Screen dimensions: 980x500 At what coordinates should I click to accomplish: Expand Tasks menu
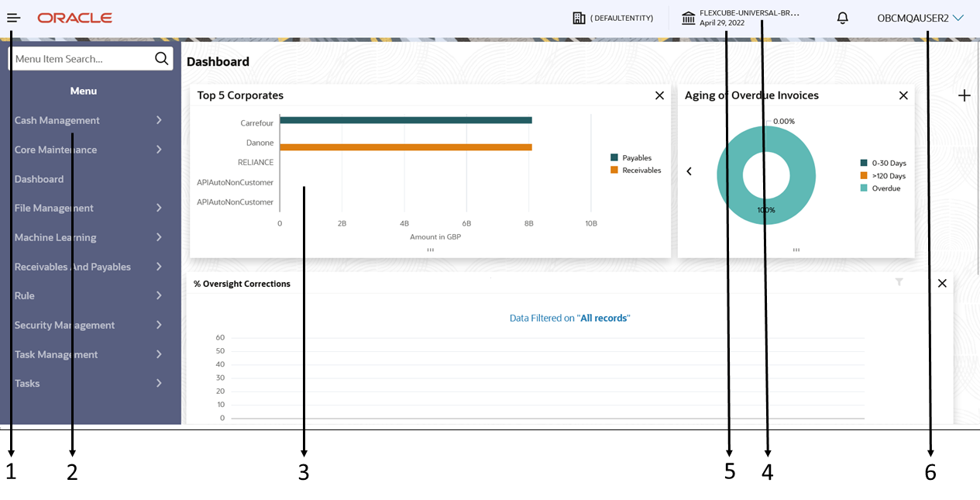[x=88, y=383]
